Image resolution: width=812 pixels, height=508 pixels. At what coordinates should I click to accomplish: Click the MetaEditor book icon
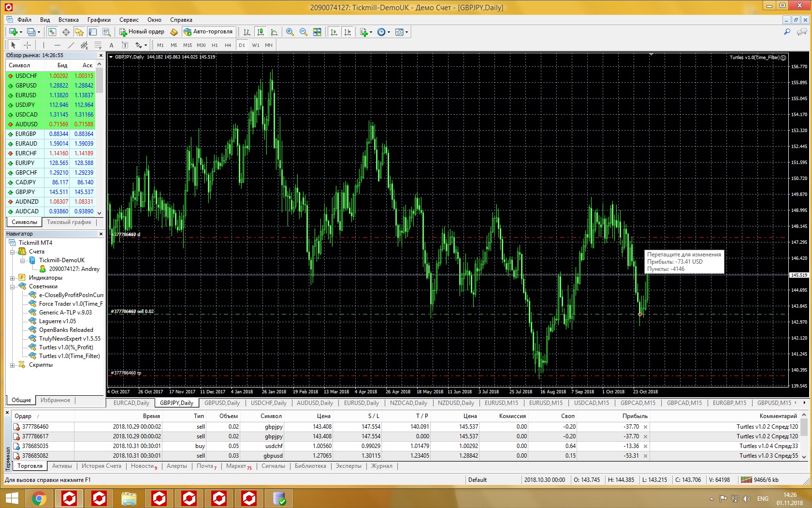pyautogui.click(x=174, y=32)
